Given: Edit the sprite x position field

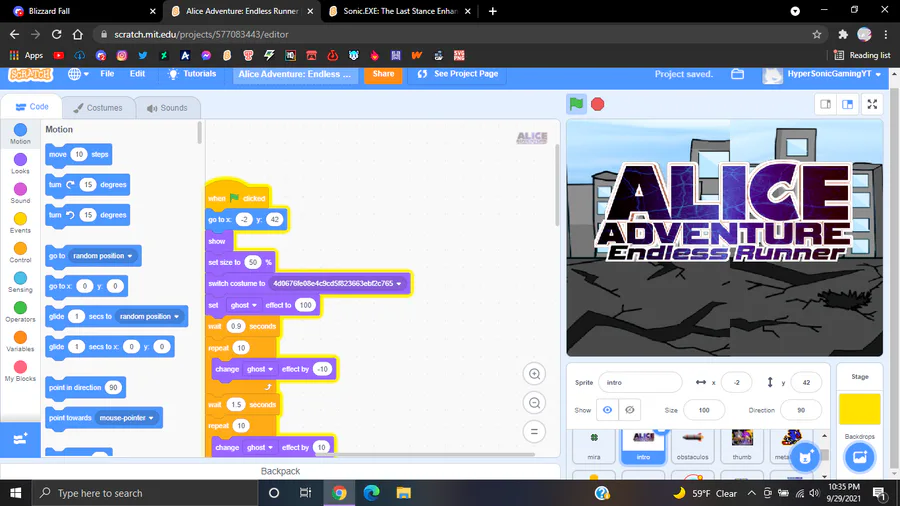Looking at the screenshot, I should point(736,382).
